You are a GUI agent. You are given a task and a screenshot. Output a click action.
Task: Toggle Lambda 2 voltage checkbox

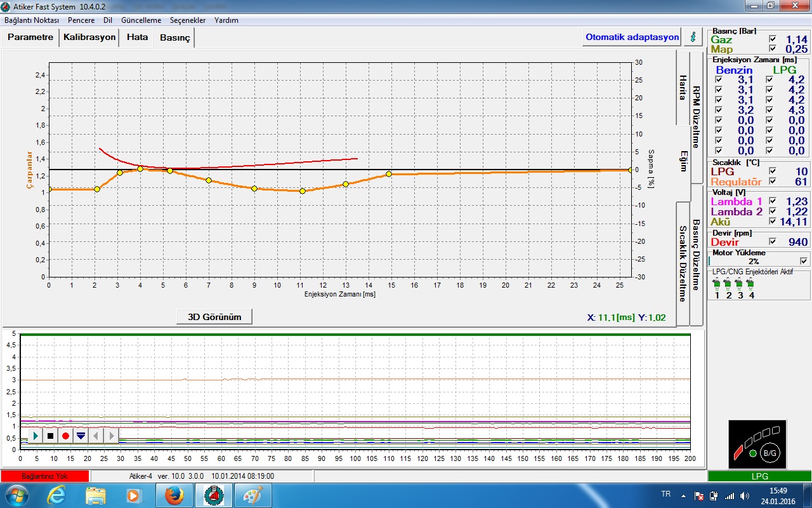point(772,211)
